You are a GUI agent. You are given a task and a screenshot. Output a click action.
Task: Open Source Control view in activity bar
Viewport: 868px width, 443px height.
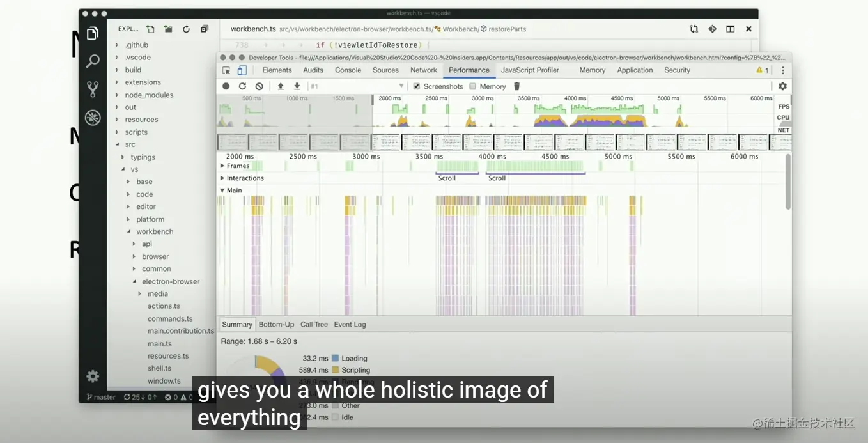93,89
